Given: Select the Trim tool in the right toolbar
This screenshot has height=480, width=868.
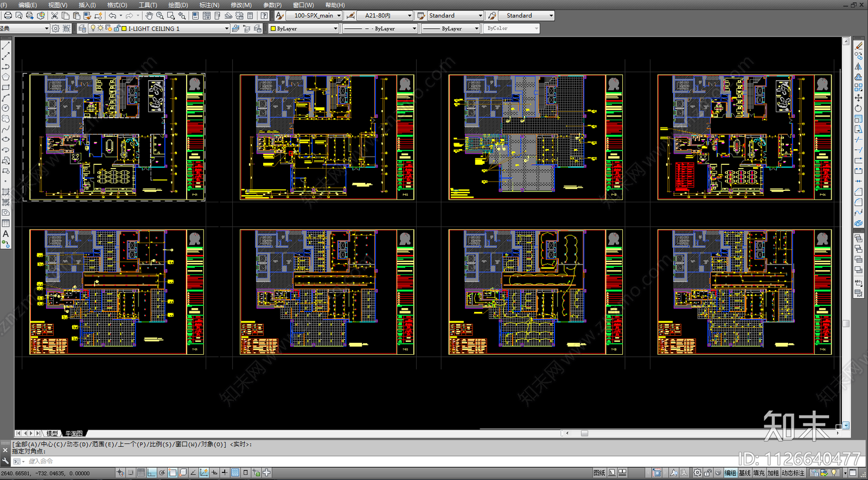Looking at the screenshot, I should 858,139.
